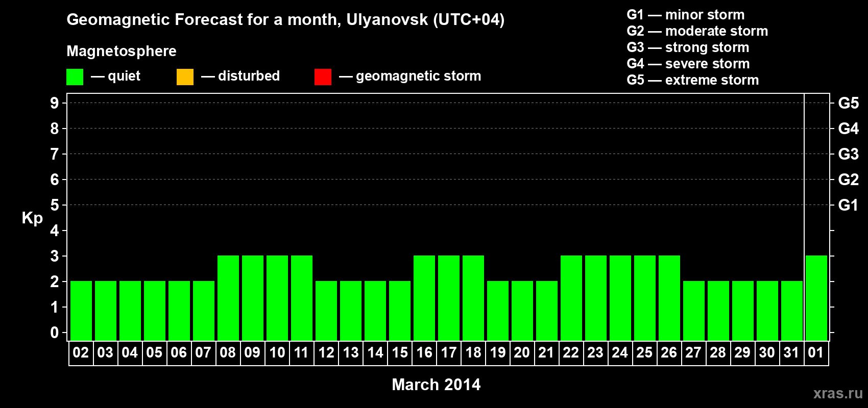
Task: Click the date label 14
Action: pyautogui.click(x=375, y=353)
